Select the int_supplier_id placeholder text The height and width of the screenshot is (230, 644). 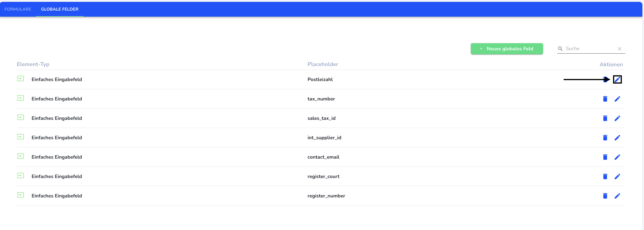324,138
